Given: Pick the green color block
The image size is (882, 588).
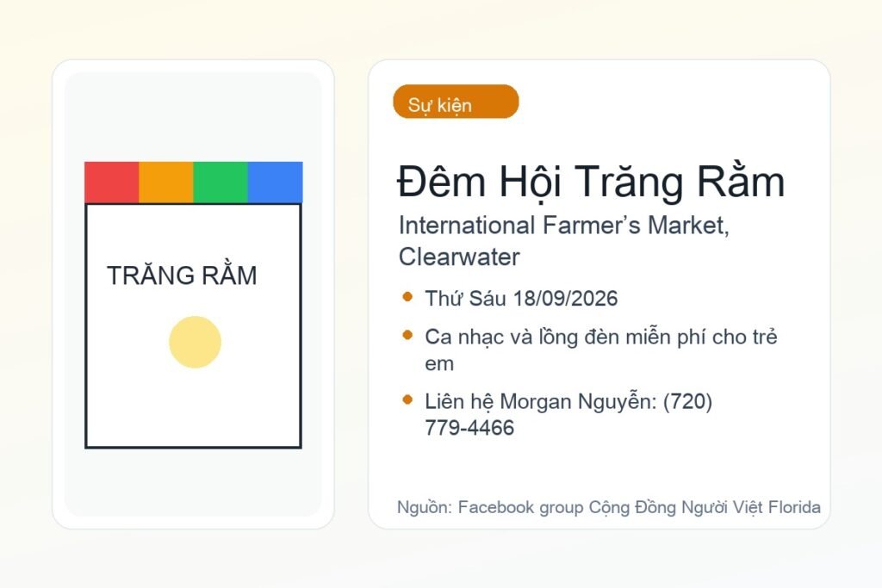Looking at the screenshot, I should click(x=220, y=183).
